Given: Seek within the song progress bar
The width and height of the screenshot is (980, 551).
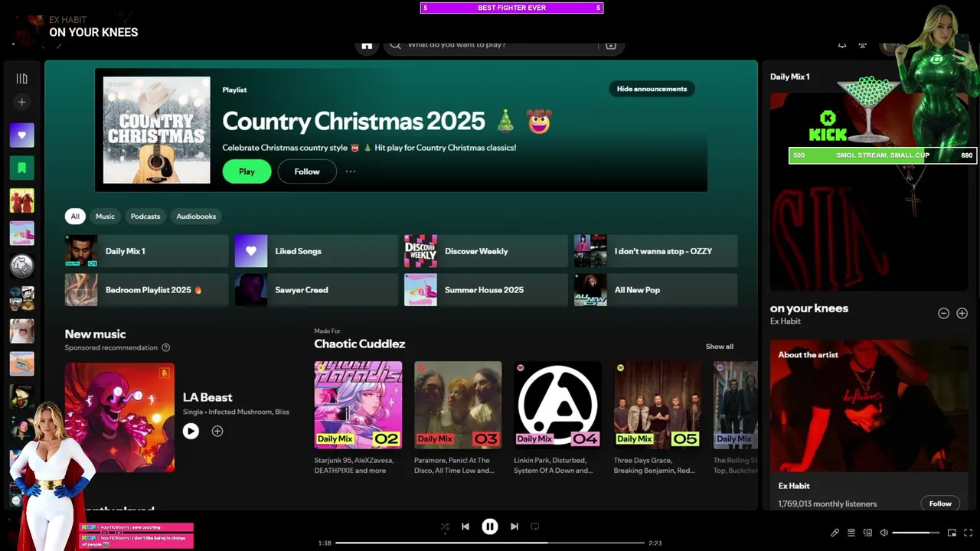Looking at the screenshot, I should [490, 543].
